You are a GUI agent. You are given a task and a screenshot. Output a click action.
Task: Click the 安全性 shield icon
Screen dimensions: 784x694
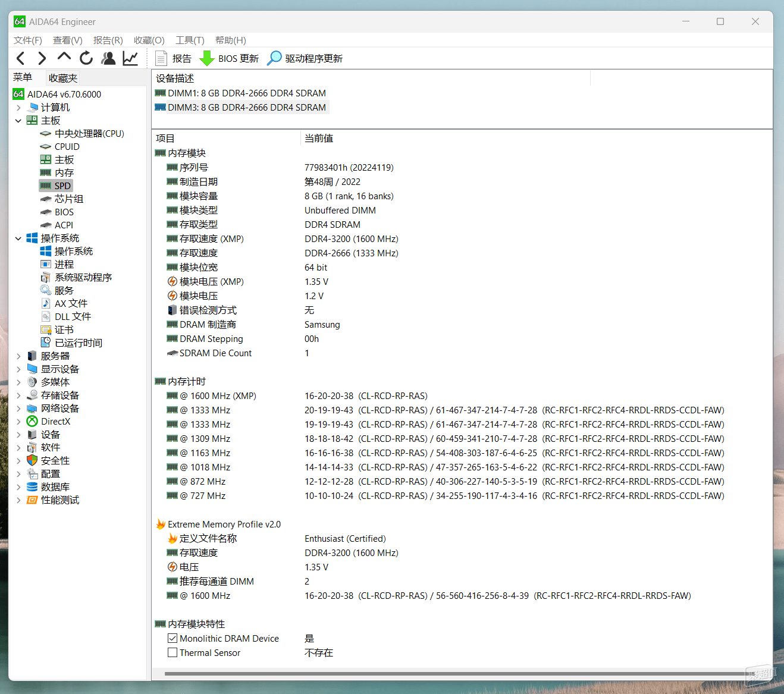pyautogui.click(x=32, y=461)
